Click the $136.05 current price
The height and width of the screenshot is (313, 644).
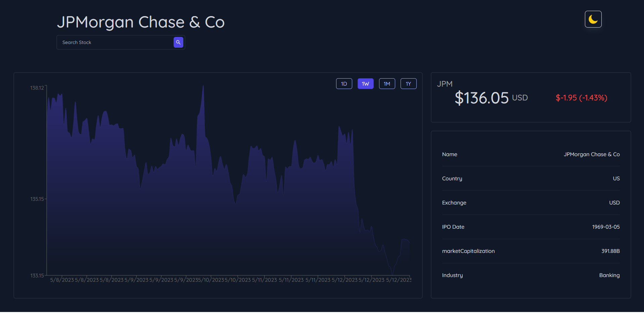click(481, 98)
